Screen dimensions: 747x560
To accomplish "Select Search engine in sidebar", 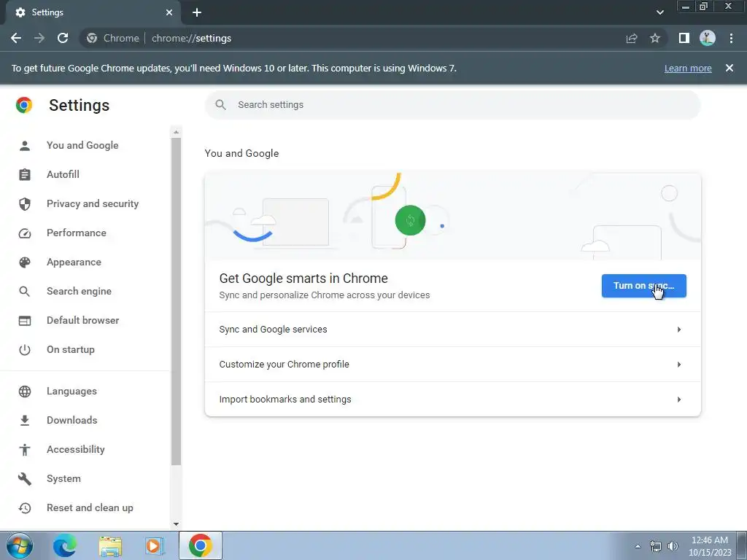I will tap(79, 291).
